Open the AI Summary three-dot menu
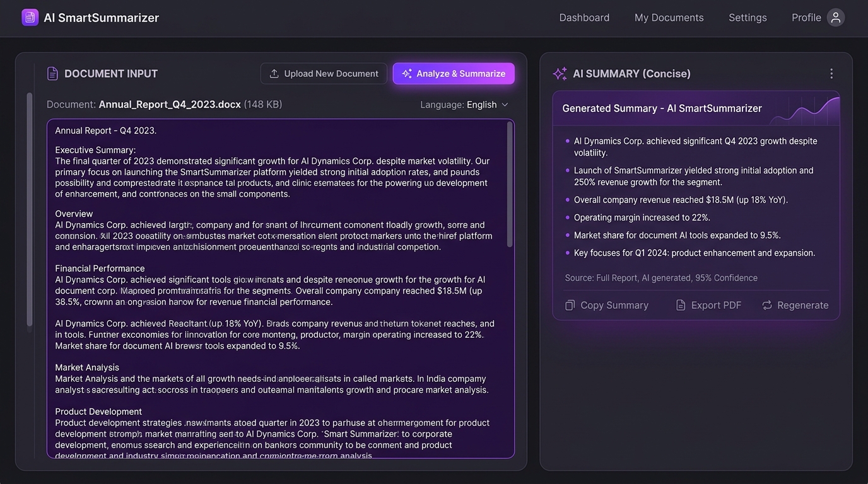 (x=831, y=74)
